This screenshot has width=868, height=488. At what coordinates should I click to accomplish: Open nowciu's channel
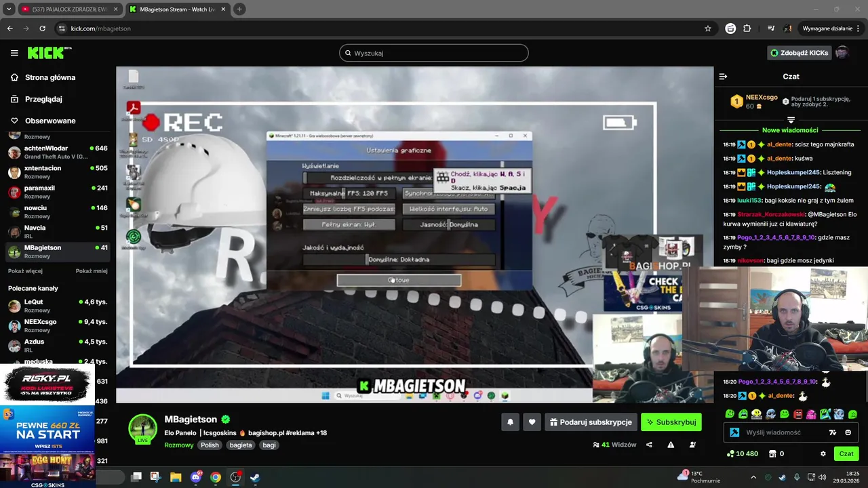58,211
